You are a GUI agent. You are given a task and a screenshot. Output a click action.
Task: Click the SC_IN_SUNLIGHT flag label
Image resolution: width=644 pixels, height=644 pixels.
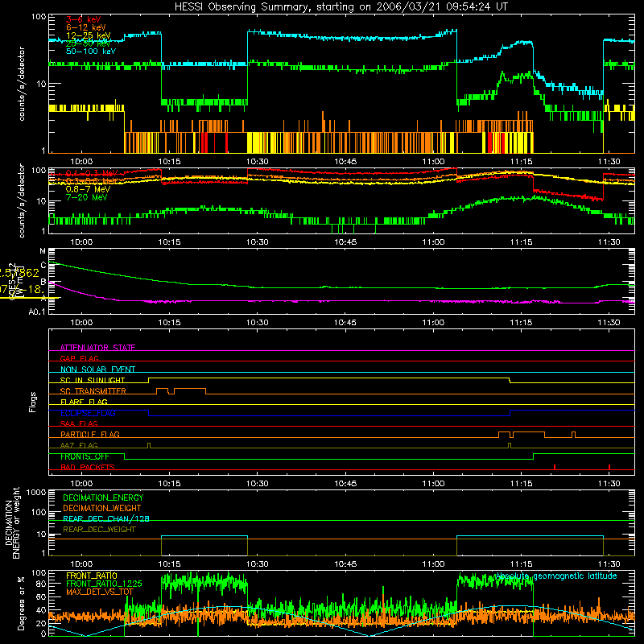tap(93, 380)
